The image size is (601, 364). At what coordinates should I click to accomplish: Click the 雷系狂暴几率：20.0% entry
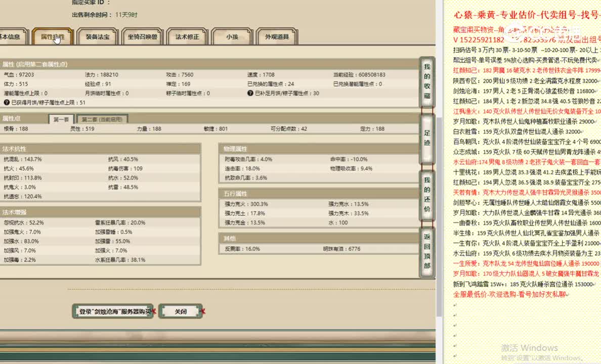coord(120,222)
